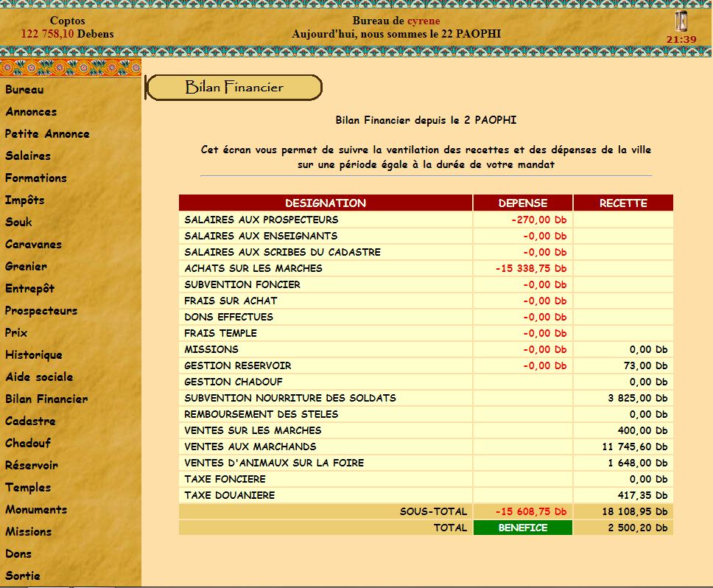Open Annonces in the sidebar

click(31, 112)
